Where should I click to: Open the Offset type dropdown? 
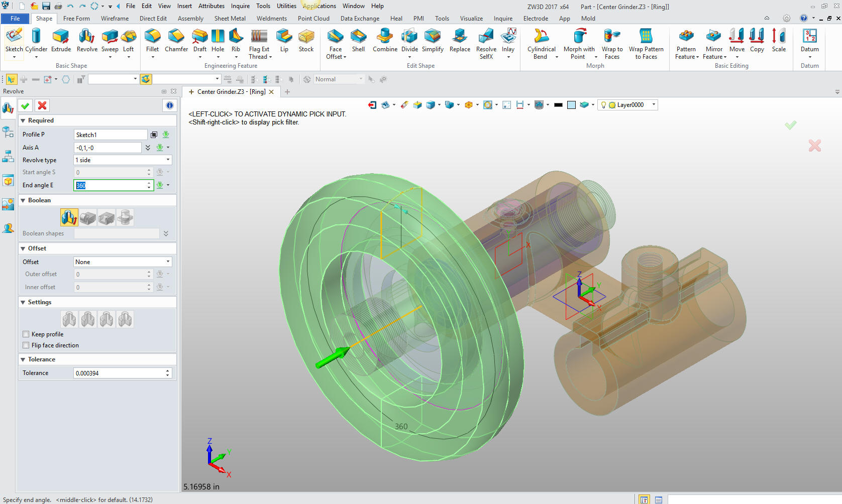(x=123, y=262)
